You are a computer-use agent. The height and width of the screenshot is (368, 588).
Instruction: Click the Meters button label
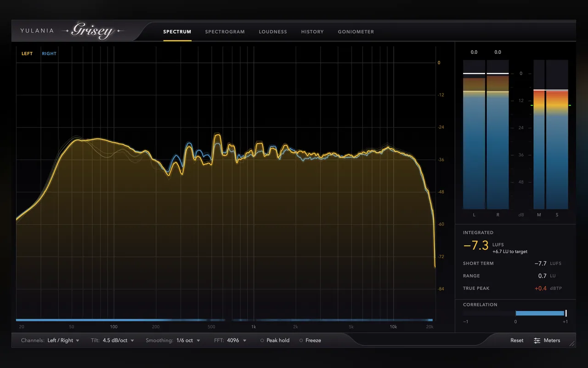[552, 340]
